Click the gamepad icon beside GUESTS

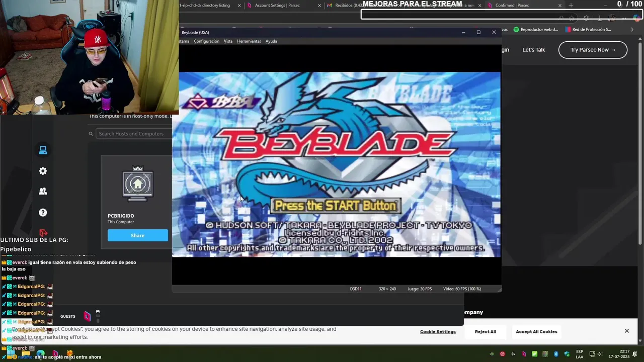tap(98, 312)
